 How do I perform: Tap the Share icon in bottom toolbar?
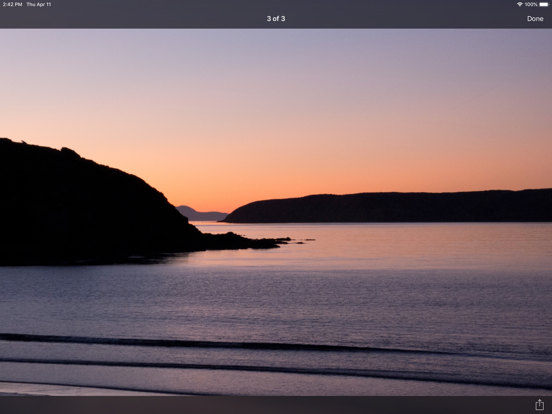pos(539,404)
